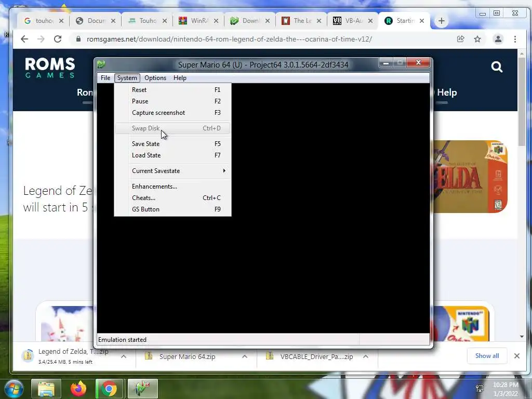Switch to the WinRAR tab
The width and height of the screenshot is (532, 399).
[194, 21]
